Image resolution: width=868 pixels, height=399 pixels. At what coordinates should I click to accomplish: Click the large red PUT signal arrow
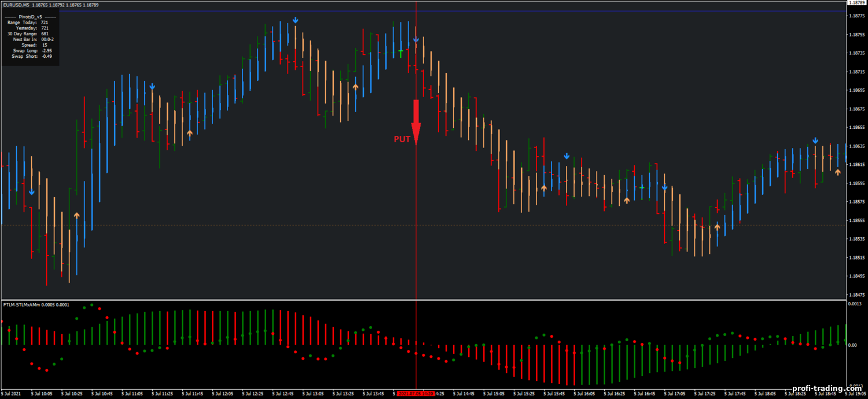click(x=415, y=121)
